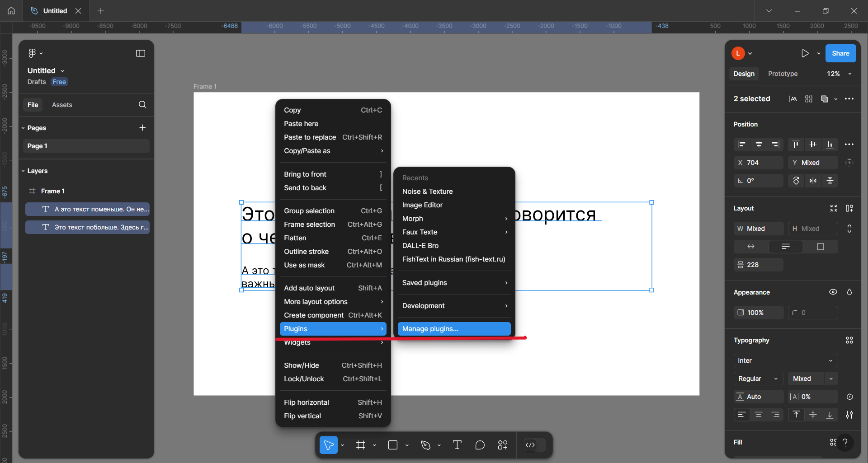Switch to the Assets tab
This screenshot has height=463, width=868.
[62, 105]
